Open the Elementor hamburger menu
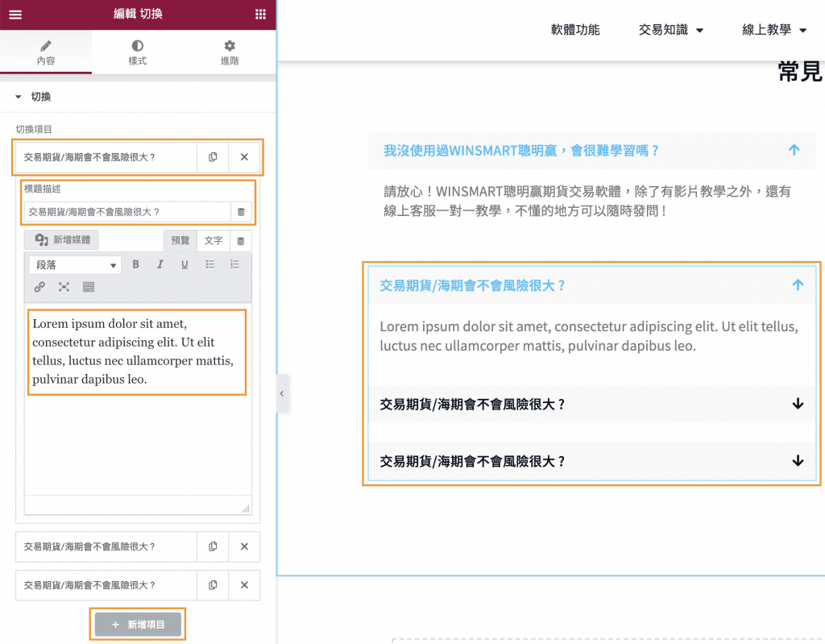 click(15, 15)
